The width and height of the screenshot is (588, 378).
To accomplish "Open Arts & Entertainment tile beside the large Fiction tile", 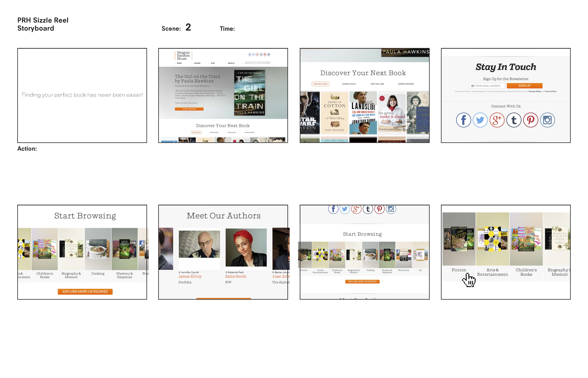I will click(x=493, y=247).
